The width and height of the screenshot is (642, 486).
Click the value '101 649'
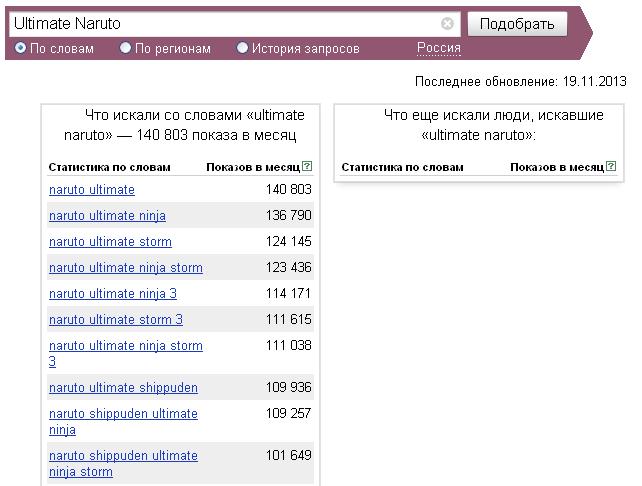click(289, 455)
